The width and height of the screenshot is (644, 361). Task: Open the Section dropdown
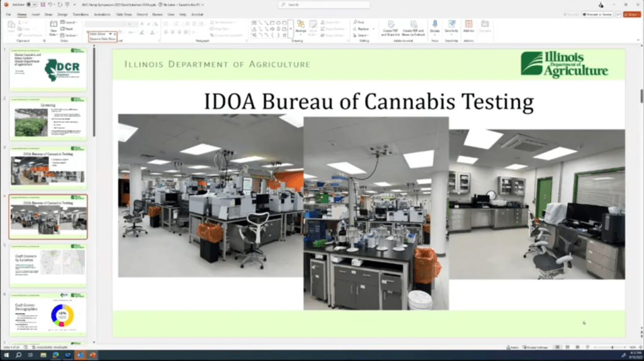70,35
